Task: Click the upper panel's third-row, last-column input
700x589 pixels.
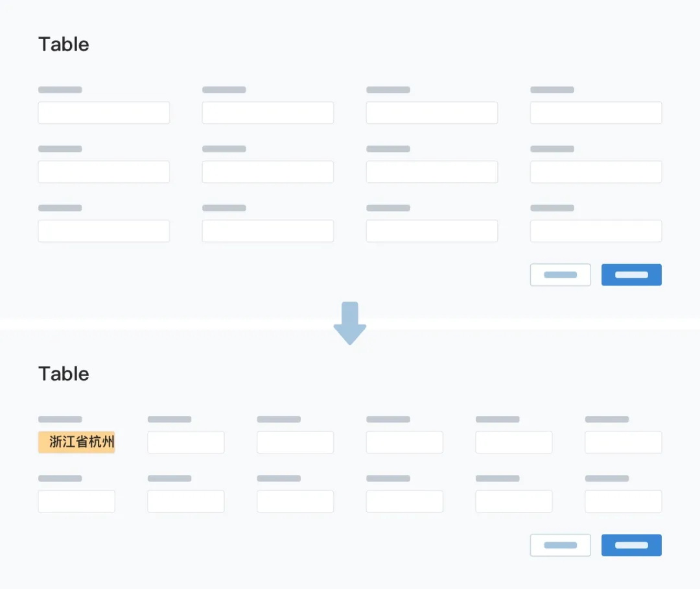Action: point(596,231)
